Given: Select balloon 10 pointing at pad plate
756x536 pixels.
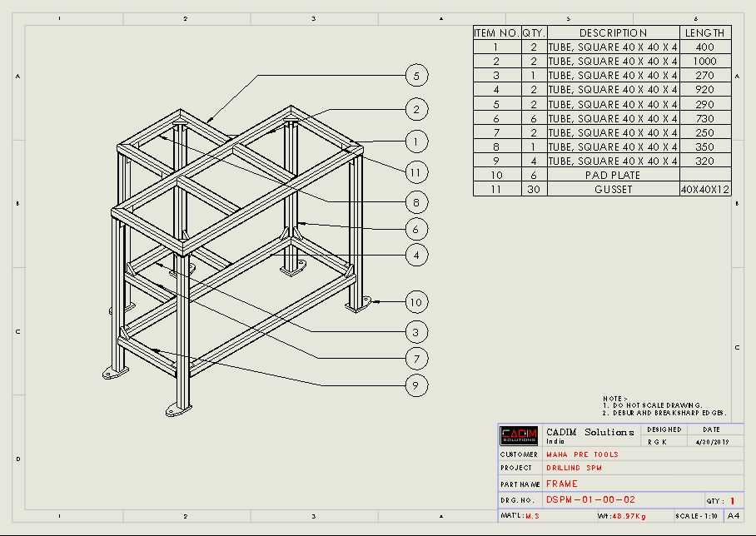Looking at the screenshot, I should [x=416, y=302].
